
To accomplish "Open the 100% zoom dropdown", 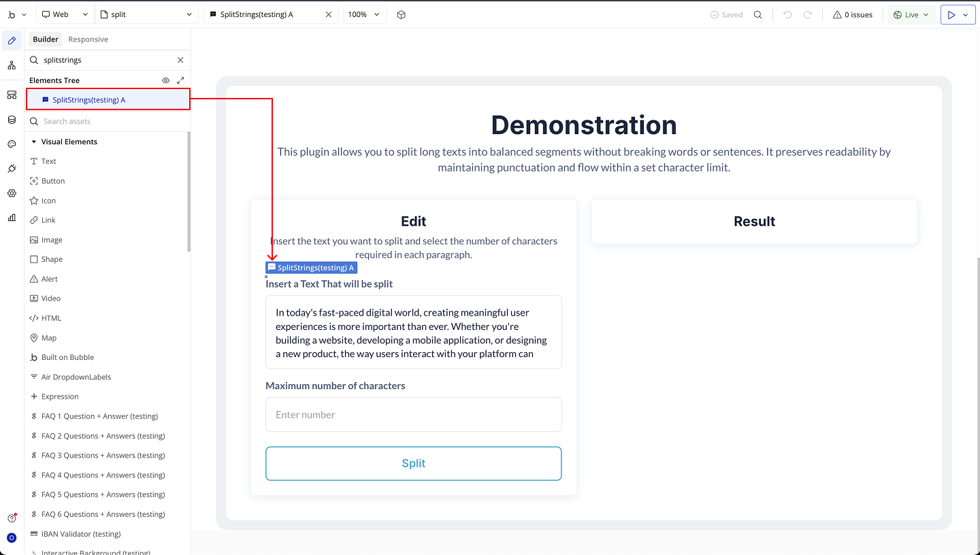I will click(365, 14).
